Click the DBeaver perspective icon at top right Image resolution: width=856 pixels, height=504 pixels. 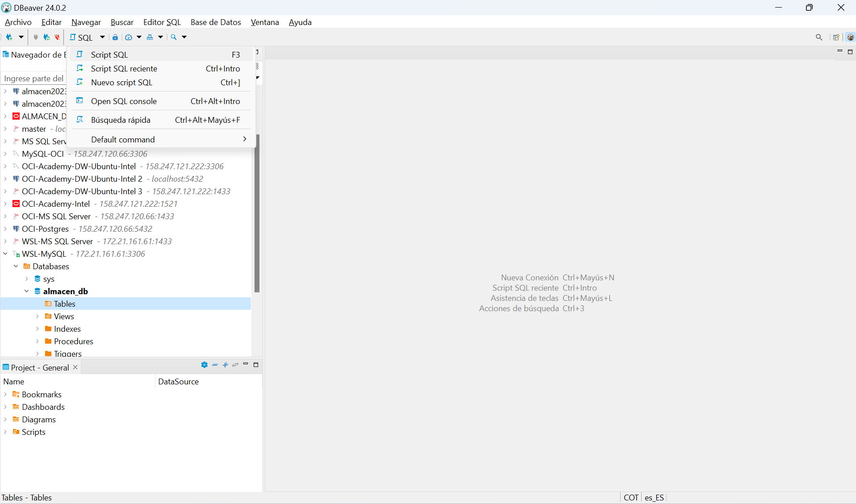[x=851, y=37]
